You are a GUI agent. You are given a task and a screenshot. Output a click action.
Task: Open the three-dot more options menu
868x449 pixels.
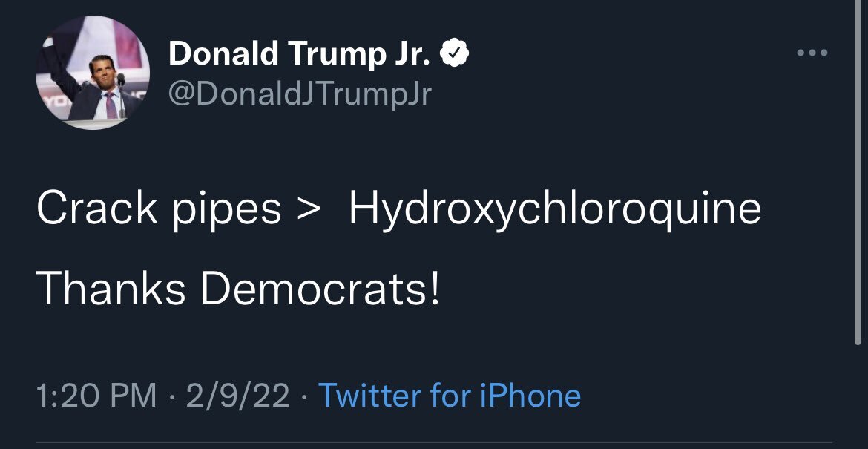pyautogui.click(x=812, y=53)
